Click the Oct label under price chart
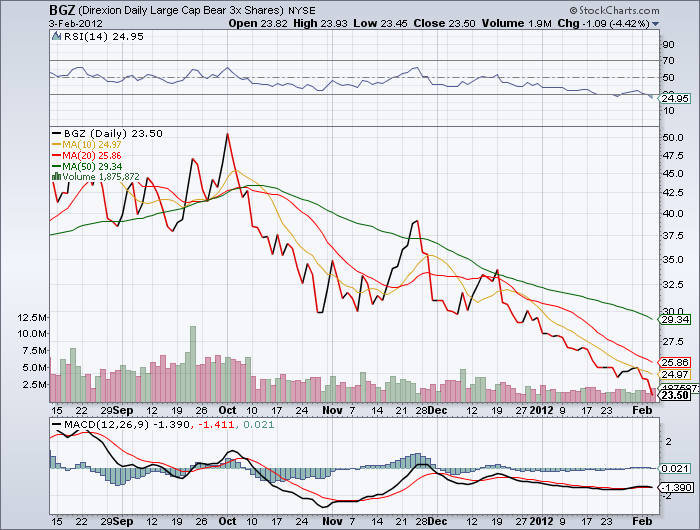The image size is (700, 530). (227, 410)
